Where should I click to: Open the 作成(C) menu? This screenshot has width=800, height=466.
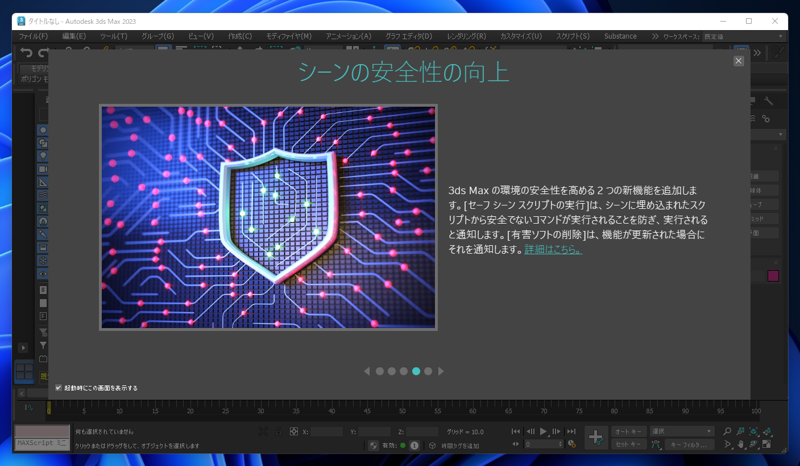point(240,36)
